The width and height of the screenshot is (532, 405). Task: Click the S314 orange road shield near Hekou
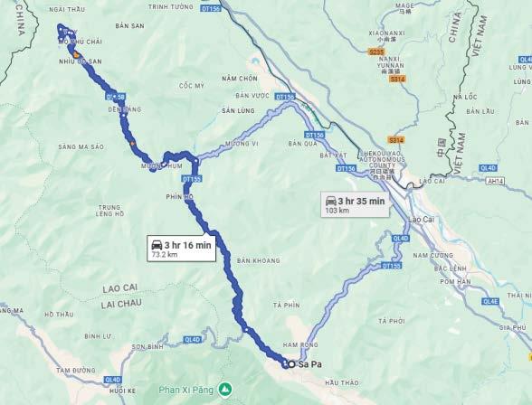tap(395, 140)
